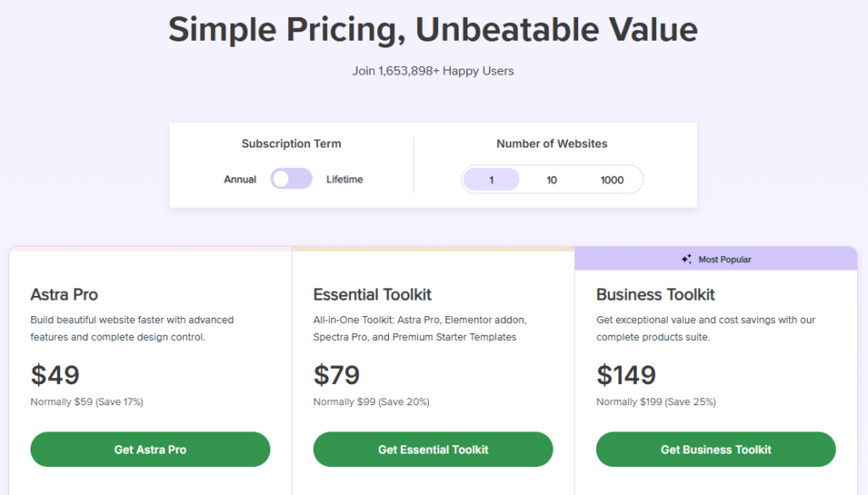This screenshot has height=495, width=868.
Task: Click the Normally $59 (Save 17%) text
Action: pos(86,402)
